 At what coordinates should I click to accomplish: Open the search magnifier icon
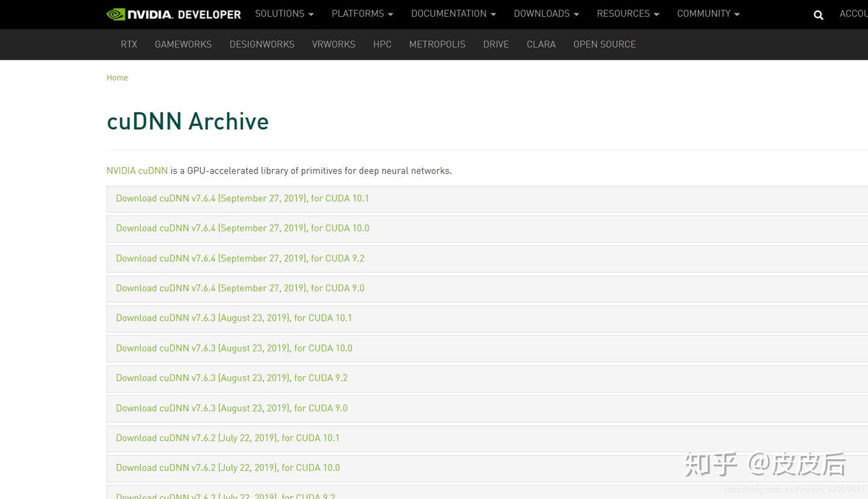tap(818, 15)
